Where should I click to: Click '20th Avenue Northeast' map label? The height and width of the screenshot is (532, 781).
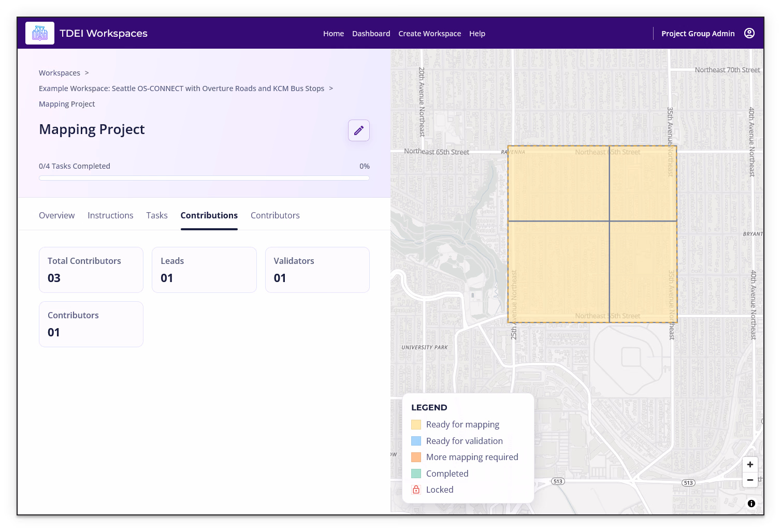point(422,101)
